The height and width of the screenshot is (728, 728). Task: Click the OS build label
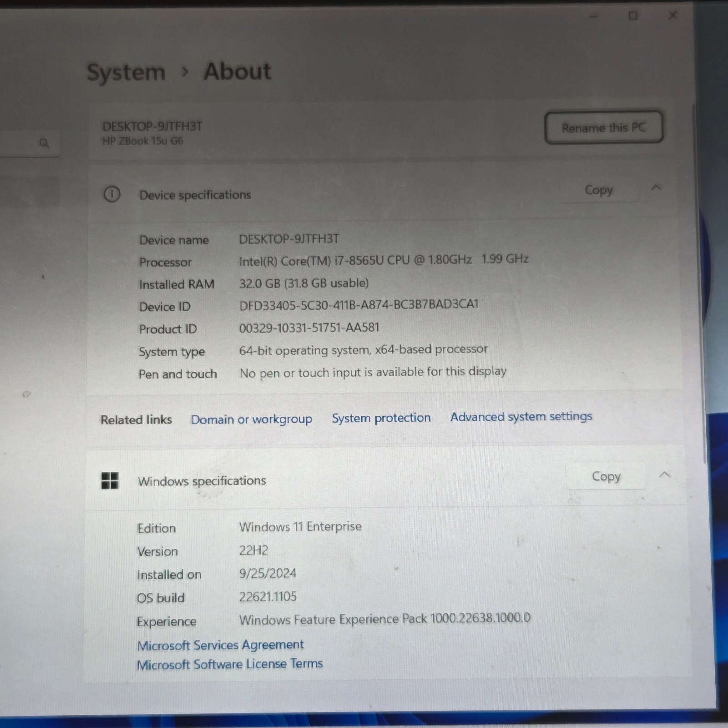(161, 597)
